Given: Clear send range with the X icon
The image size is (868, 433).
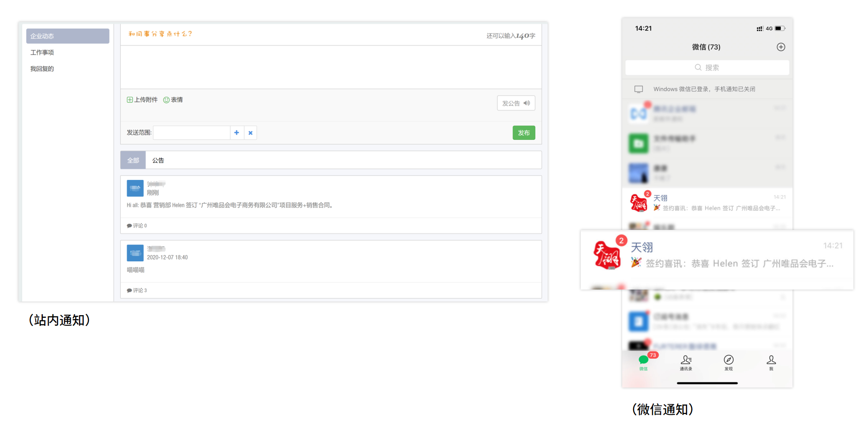Looking at the screenshot, I should click(x=250, y=132).
